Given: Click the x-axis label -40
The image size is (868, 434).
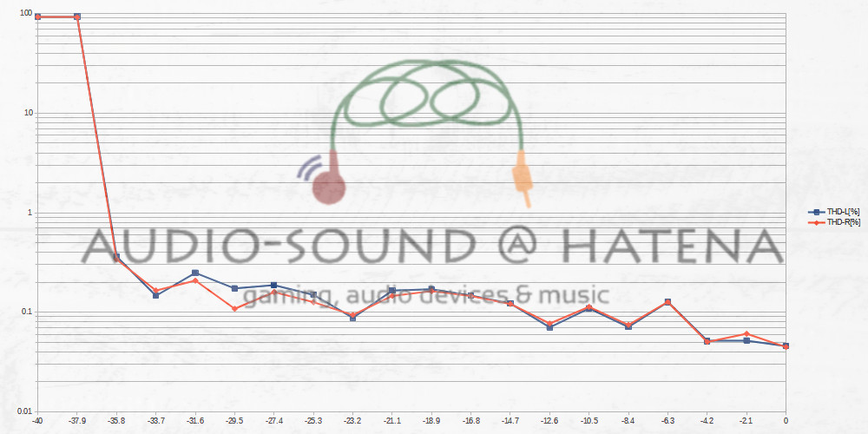Looking at the screenshot, I should [37, 421].
